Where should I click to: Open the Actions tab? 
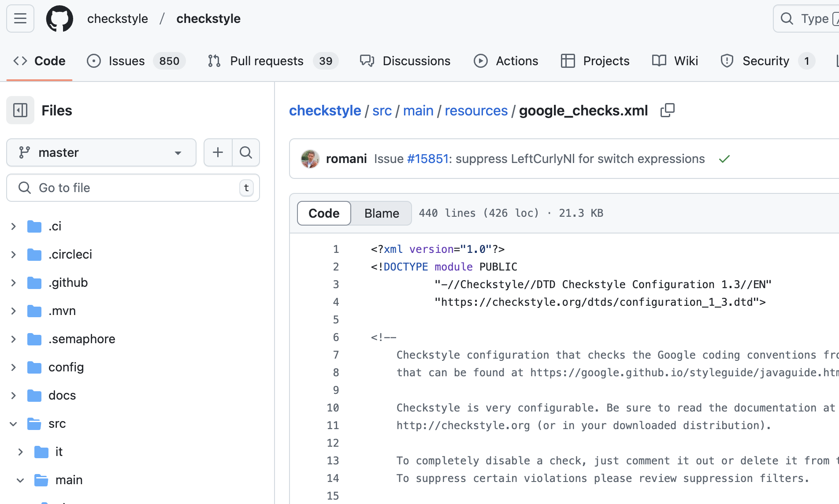[x=516, y=61]
